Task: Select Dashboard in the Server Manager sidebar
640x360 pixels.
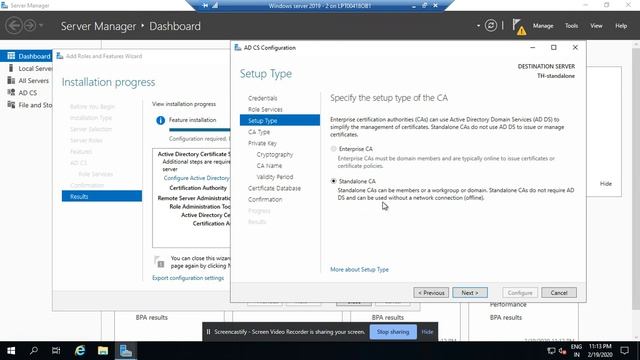Action: coord(26,56)
